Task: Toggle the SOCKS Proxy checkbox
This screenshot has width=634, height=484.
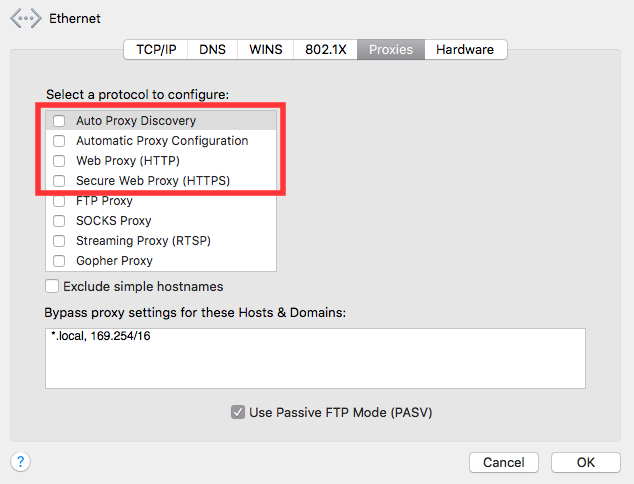Action: [x=59, y=221]
